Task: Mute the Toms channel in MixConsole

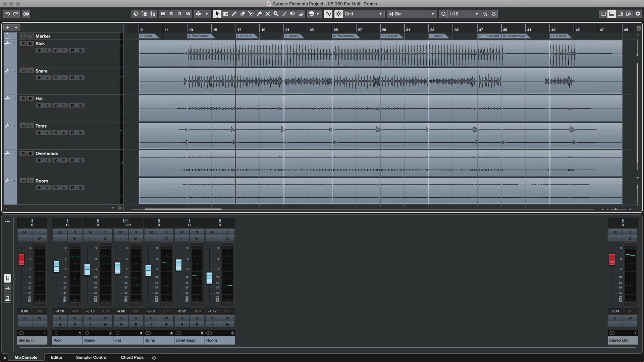Action: click(x=151, y=232)
